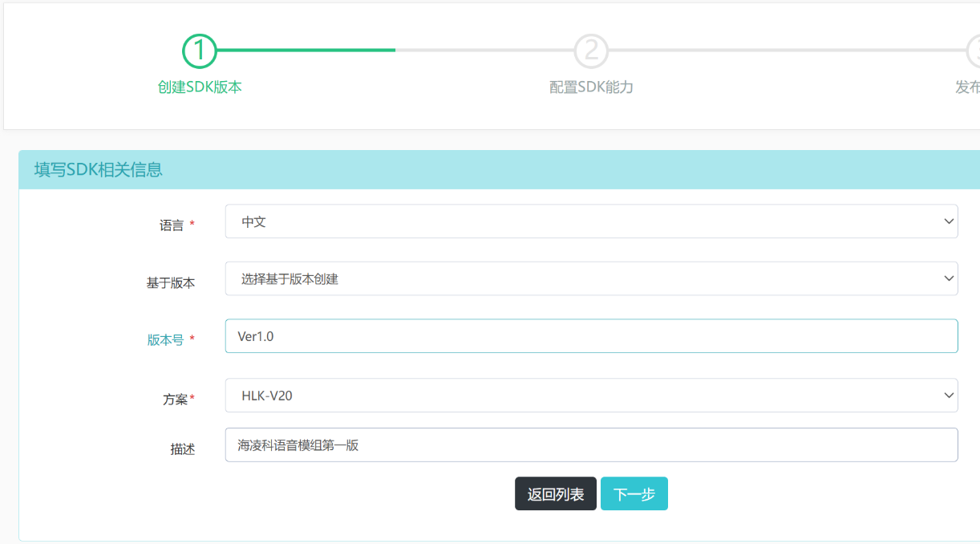Open the 基于版本 dropdown
The height and width of the screenshot is (544, 980).
(x=591, y=278)
